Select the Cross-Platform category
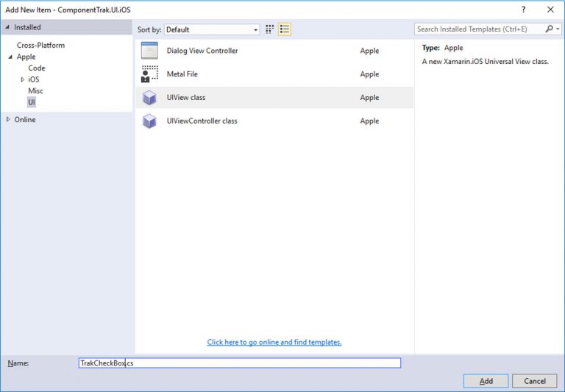 click(40, 45)
